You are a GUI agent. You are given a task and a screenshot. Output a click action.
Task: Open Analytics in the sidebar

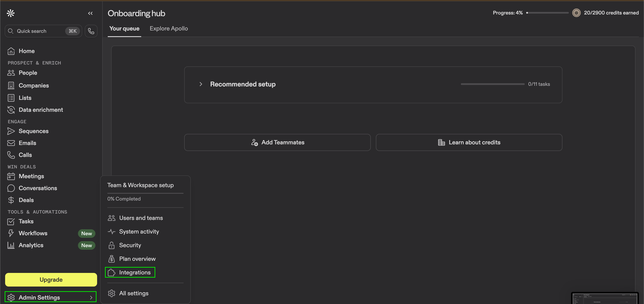tap(31, 245)
